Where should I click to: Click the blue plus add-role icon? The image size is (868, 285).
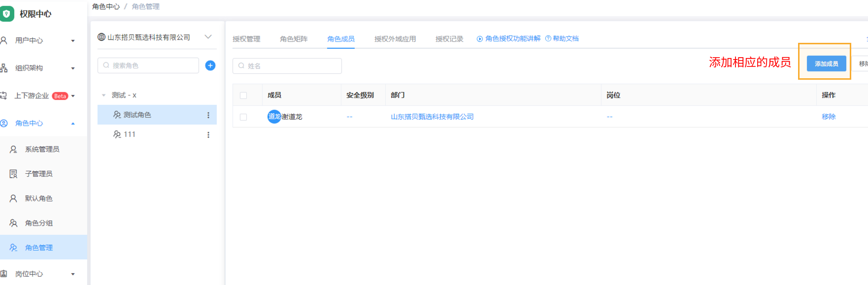210,65
